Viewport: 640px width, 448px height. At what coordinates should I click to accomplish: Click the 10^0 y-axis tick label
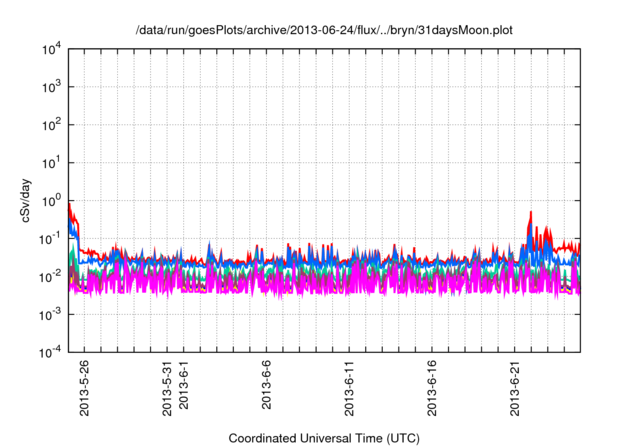pyautogui.click(x=51, y=201)
